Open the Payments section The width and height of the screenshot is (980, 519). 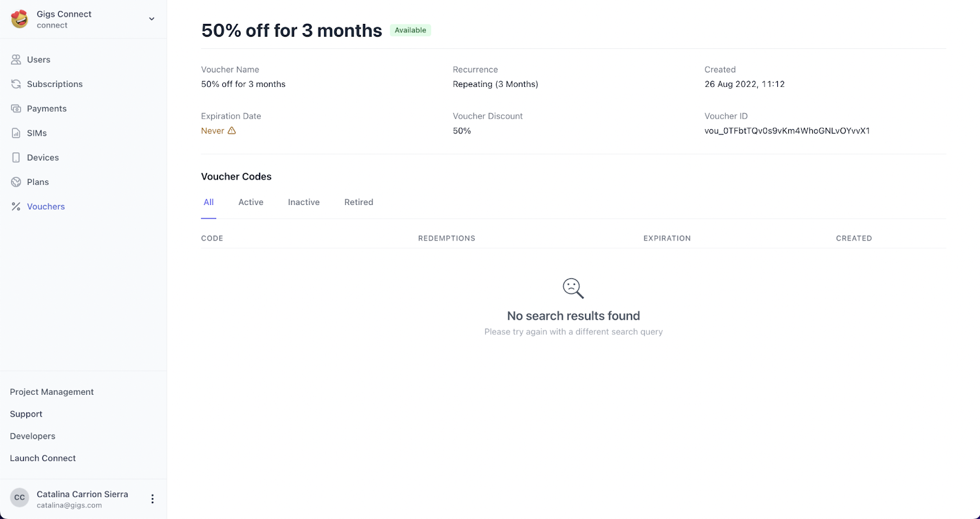coord(47,108)
